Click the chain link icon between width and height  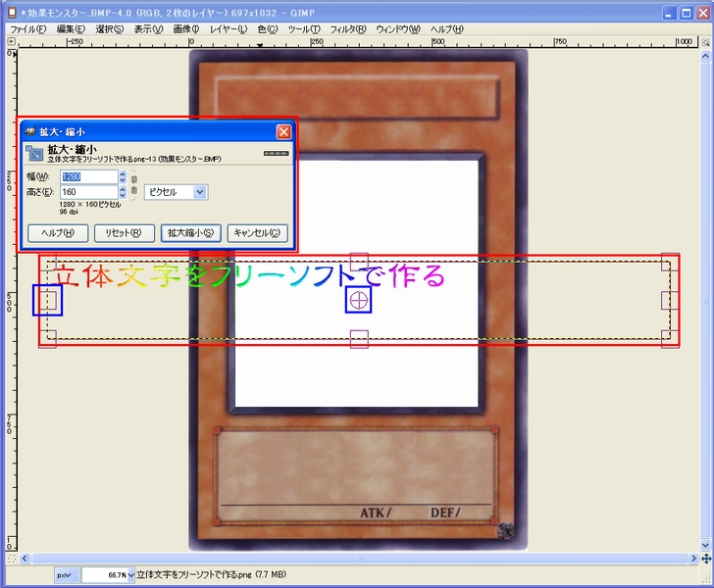[134, 184]
